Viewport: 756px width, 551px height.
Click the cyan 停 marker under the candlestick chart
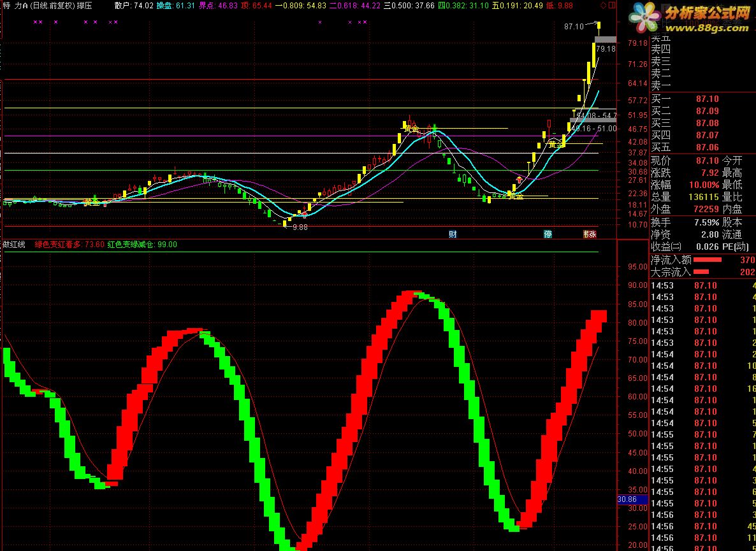coord(548,234)
